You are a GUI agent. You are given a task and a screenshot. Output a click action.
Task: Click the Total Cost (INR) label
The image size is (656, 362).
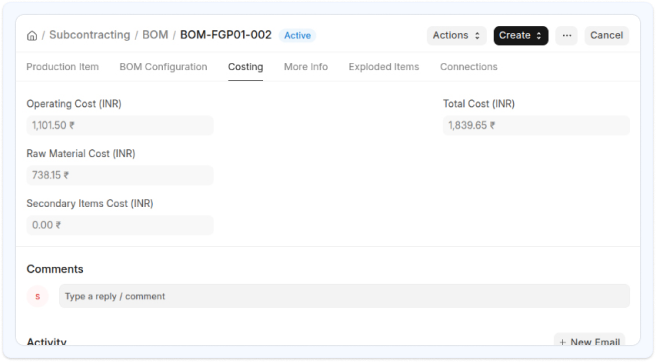click(x=479, y=104)
